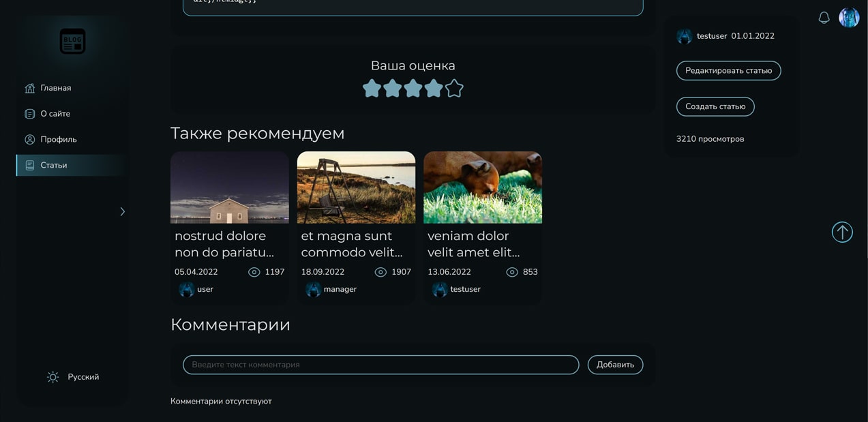
Task: Click the articles icon next to Статьи
Action: 29,165
